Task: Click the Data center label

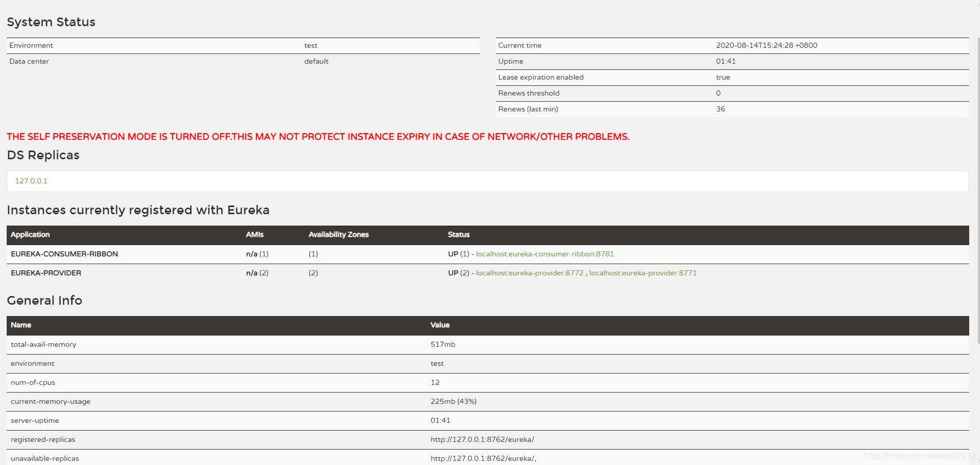Action: (x=29, y=61)
